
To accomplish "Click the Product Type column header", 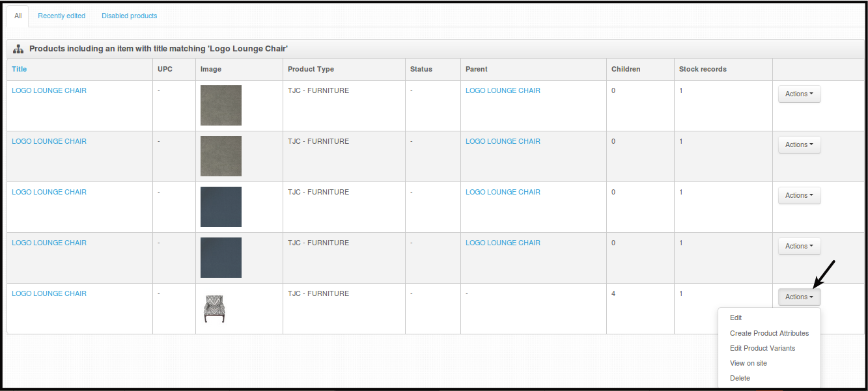I will pyautogui.click(x=311, y=69).
